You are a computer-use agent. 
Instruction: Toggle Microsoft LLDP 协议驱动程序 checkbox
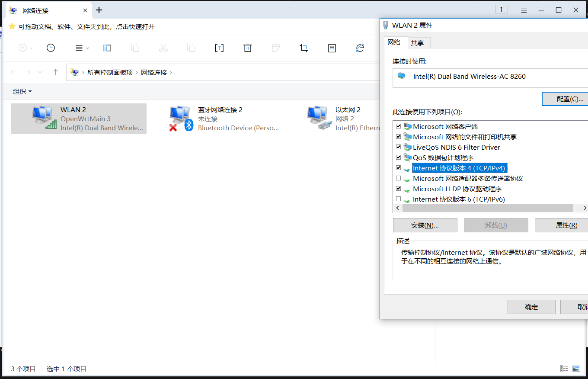click(399, 189)
